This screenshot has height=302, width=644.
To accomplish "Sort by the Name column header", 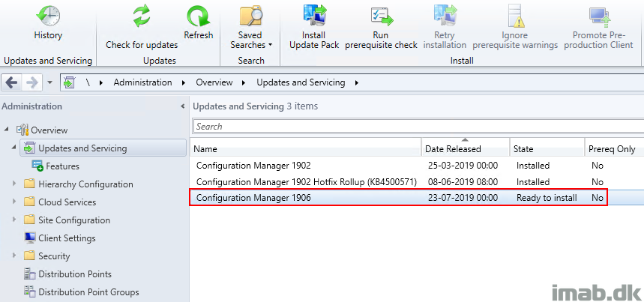I will [x=306, y=148].
